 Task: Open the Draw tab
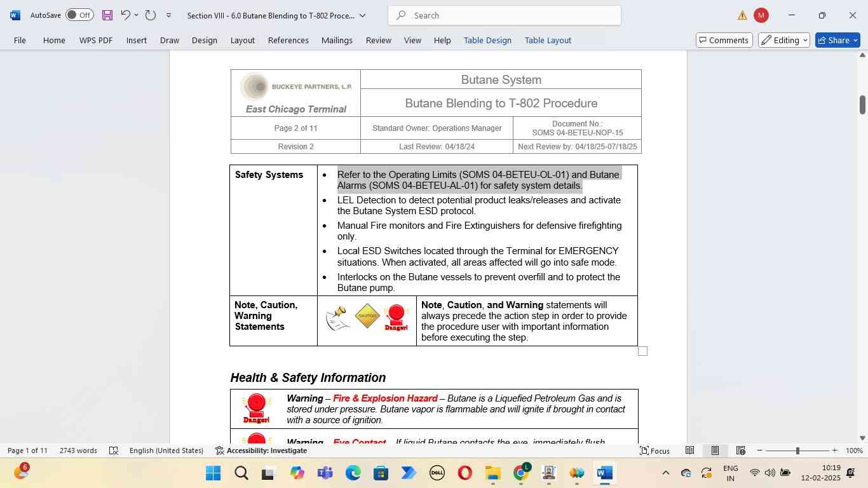coord(169,40)
